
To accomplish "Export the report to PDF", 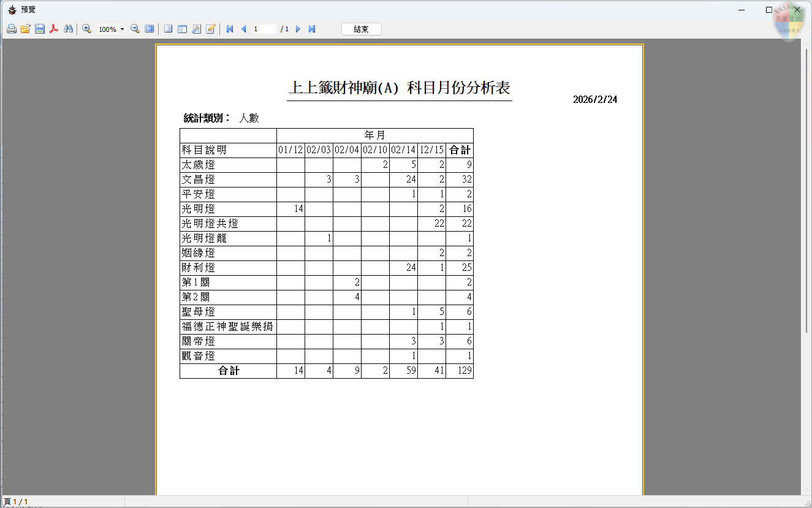I will point(54,28).
